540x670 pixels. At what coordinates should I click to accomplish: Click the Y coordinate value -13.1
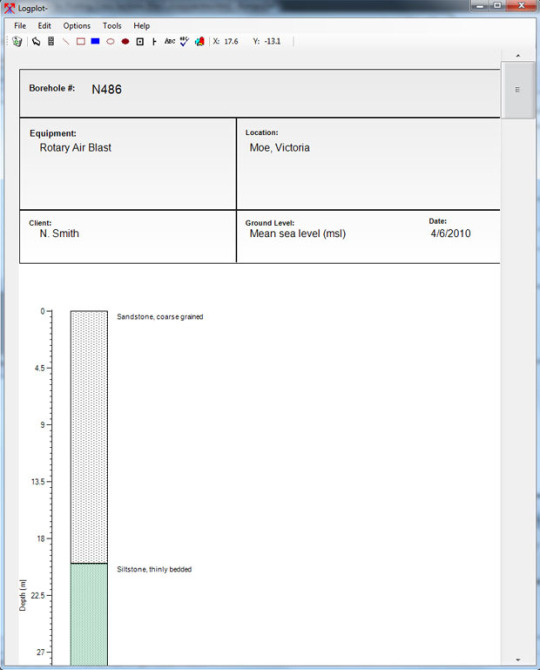(273, 41)
